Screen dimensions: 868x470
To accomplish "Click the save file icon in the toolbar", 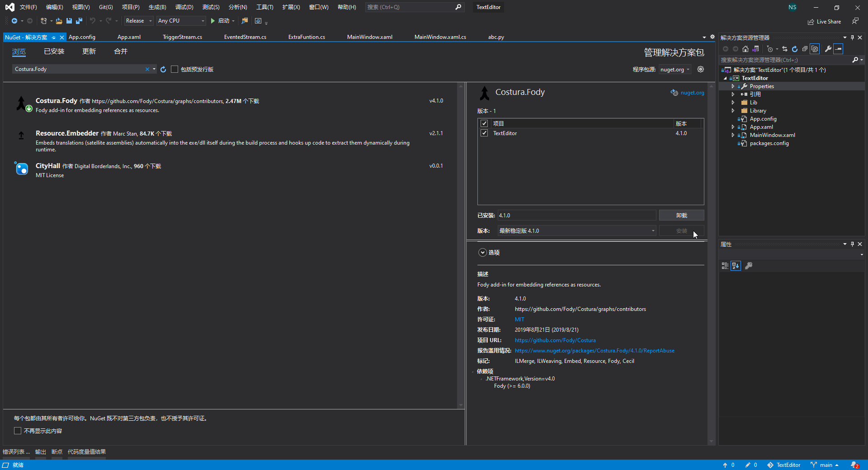I will click(69, 21).
